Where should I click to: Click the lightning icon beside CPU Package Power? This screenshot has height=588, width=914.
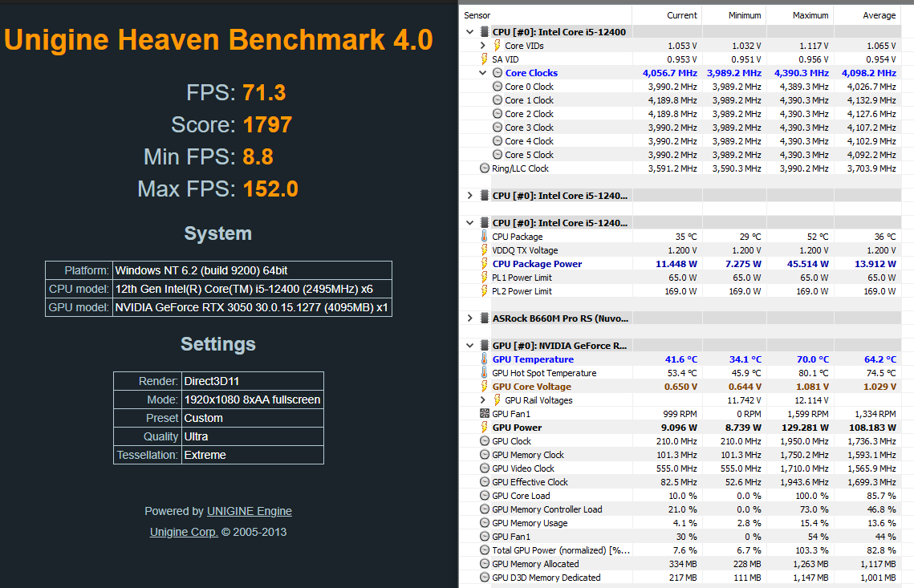484,263
